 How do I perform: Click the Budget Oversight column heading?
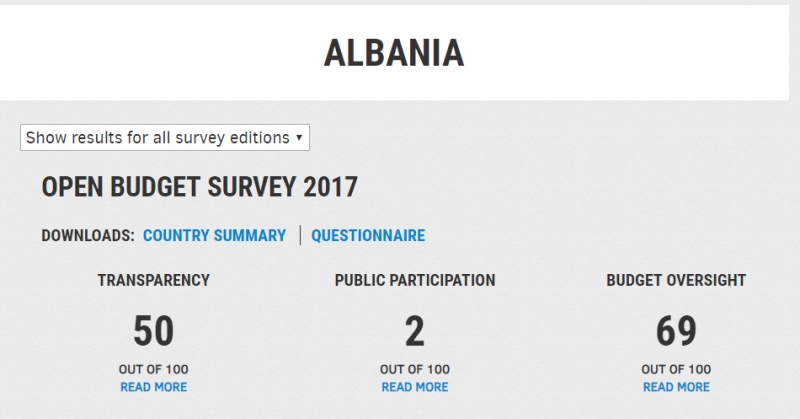(x=676, y=280)
